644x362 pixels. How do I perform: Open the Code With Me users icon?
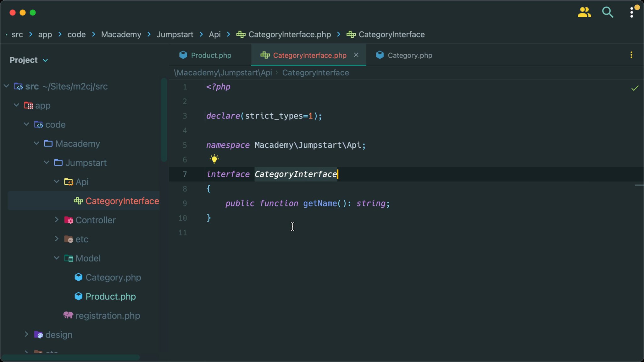(x=584, y=12)
